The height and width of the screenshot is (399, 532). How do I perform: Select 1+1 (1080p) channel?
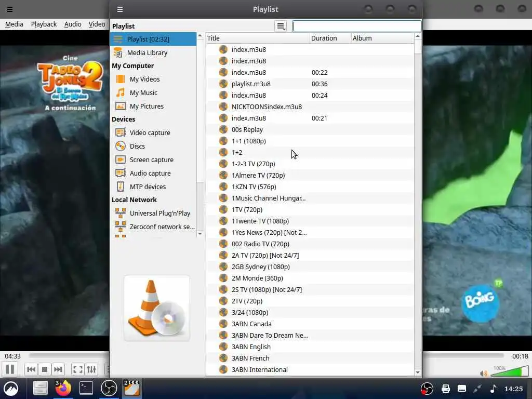click(310, 141)
